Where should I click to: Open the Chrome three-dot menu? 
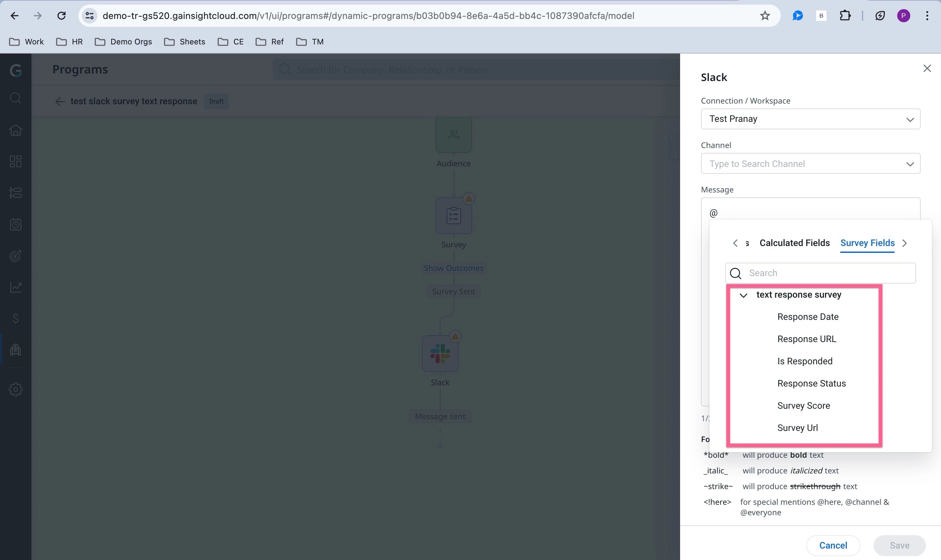pyautogui.click(x=927, y=15)
